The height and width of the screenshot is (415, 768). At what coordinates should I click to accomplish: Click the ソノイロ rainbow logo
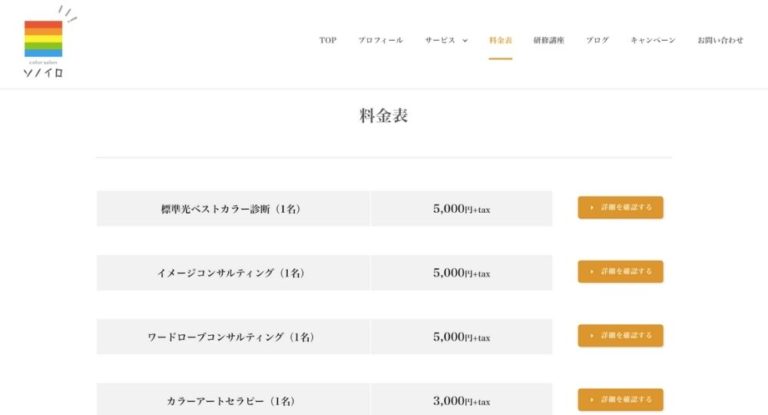click(x=44, y=45)
